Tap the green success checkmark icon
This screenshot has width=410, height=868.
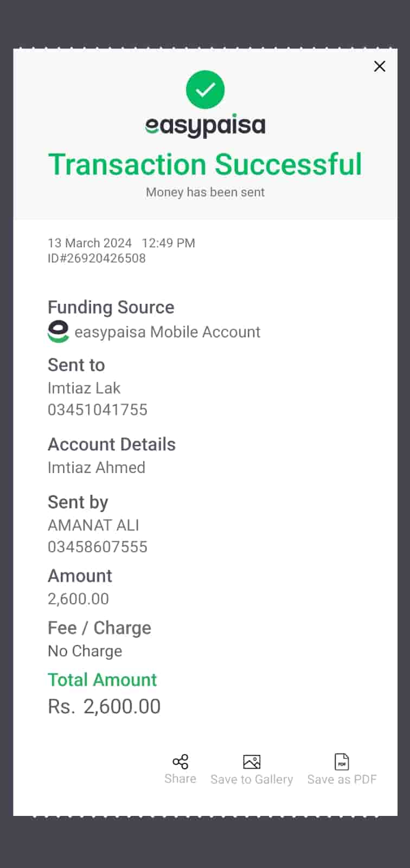[x=205, y=90]
